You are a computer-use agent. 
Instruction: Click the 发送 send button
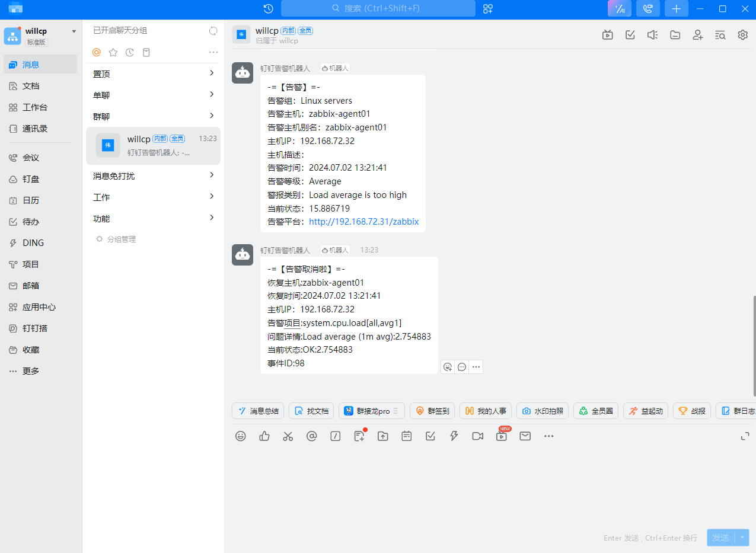721,538
